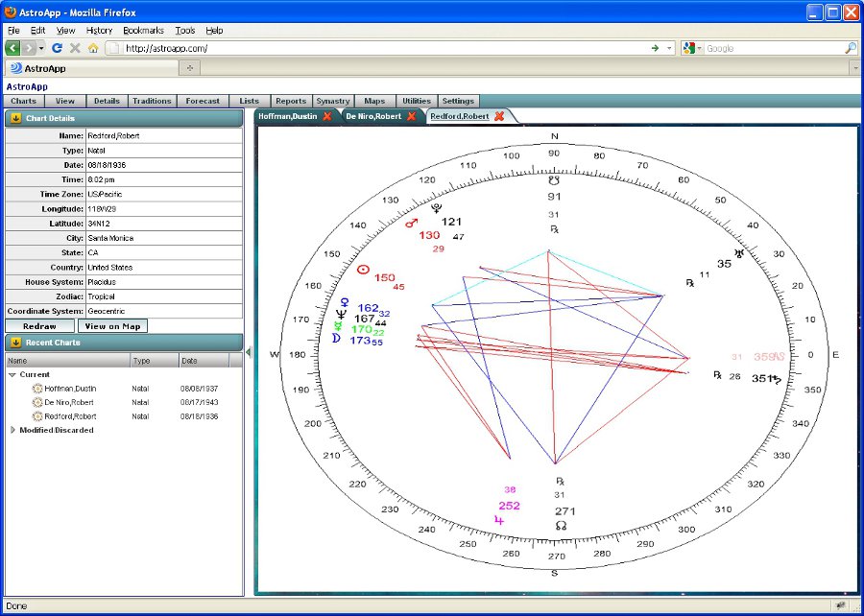Open the Google search engine dropdown
This screenshot has width=864, height=616.
point(694,48)
